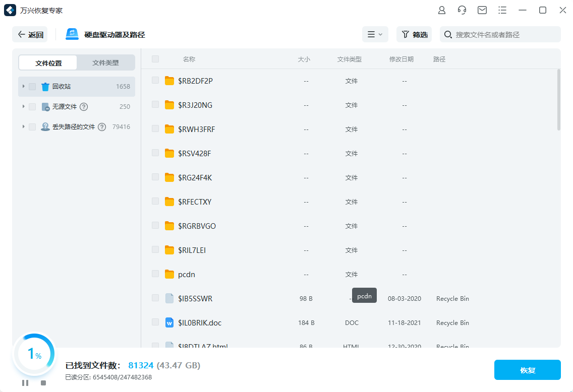This screenshot has width=573, height=392.
Task: Click the hard drive icon beside 硬盘驱动器及路径
Action: tap(72, 34)
